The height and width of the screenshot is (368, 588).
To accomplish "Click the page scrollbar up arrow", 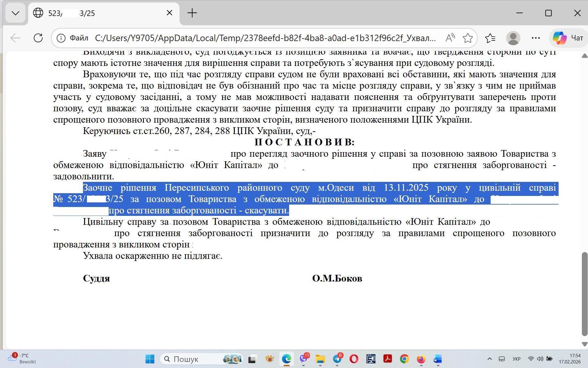I will click(x=584, y=56).
